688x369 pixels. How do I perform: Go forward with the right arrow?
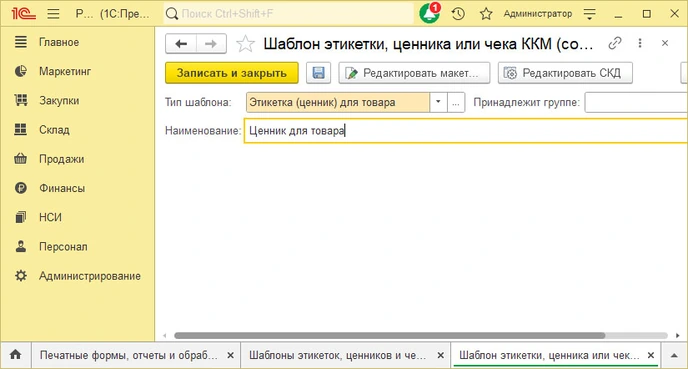point(211,43)
